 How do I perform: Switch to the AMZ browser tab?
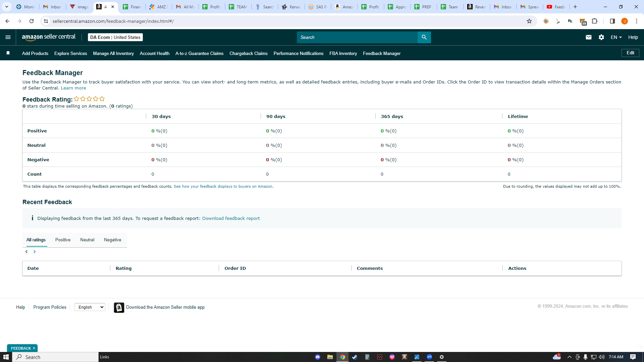tap(158, 7)
